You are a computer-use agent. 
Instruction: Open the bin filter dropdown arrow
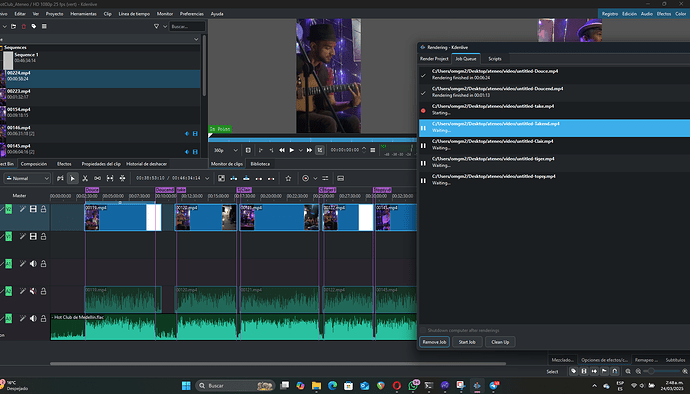pos(165,26)
